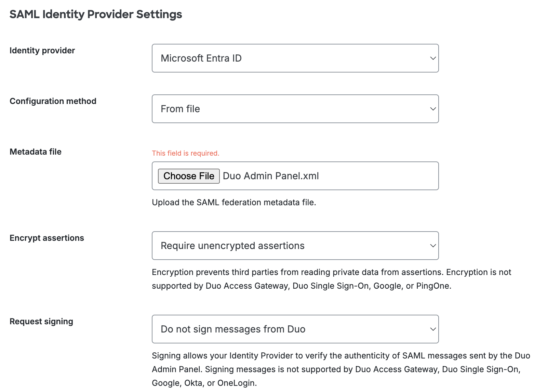The image size is (547, 392).
Task: Click the Upload the SAML federation metadata file text
Action: click(x=234, y=202)
